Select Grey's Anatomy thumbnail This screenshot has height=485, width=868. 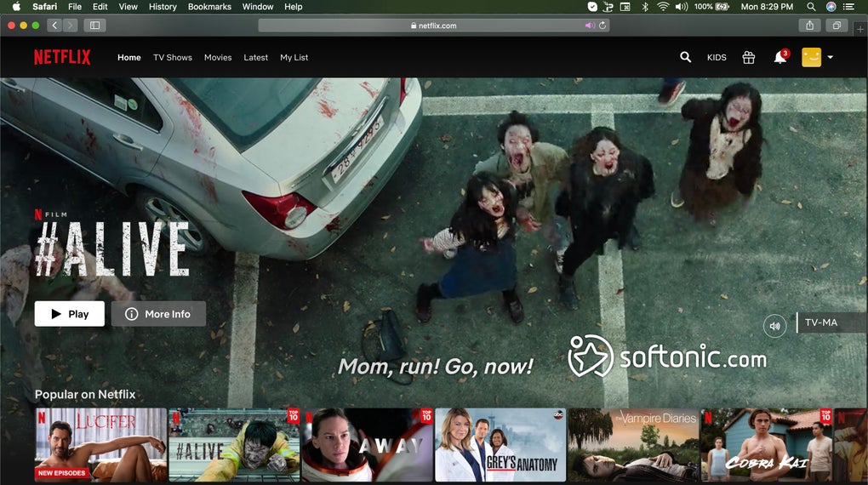coord(500,445)
